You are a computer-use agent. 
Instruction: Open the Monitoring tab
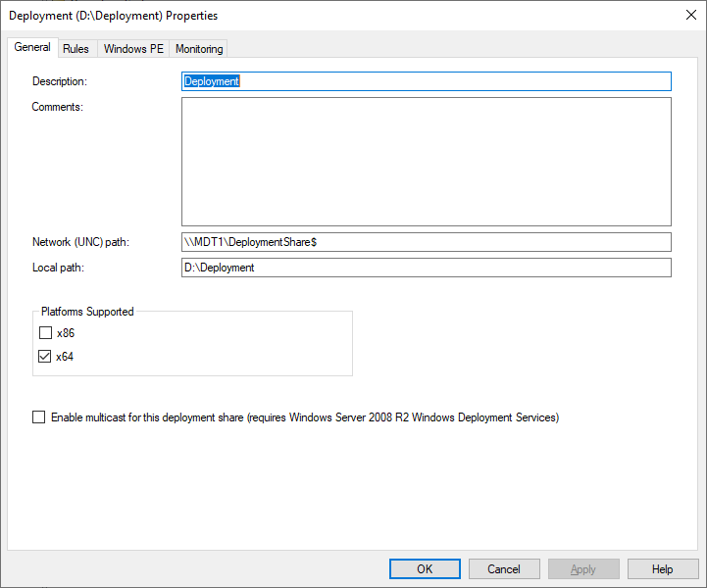pos(199,49)
